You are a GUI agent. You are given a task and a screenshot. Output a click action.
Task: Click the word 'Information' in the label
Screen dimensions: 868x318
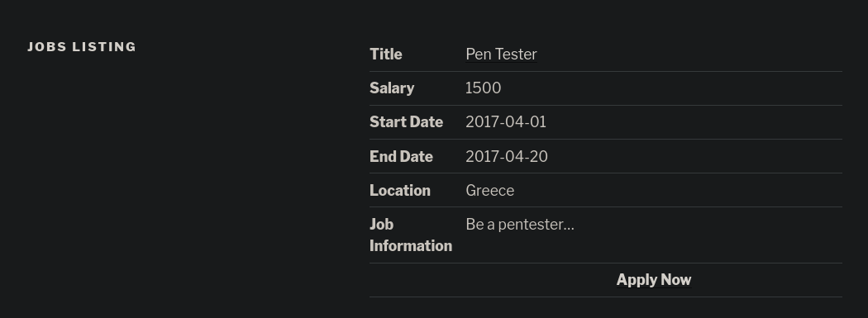click(x=411, y=245)
